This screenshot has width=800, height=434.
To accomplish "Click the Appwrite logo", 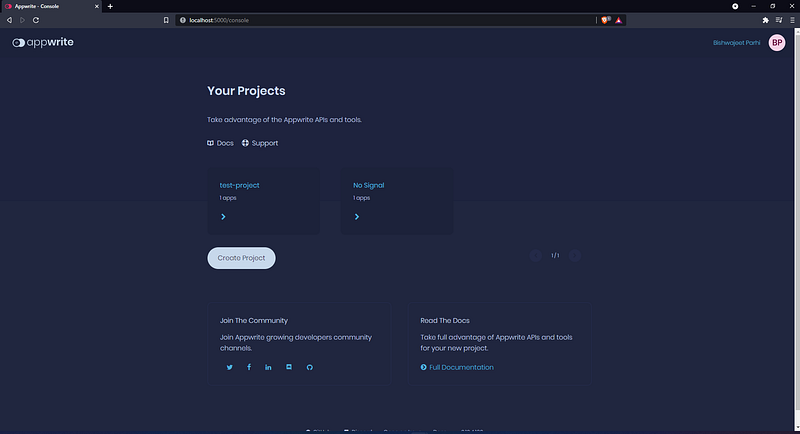I will click(43, 42).
